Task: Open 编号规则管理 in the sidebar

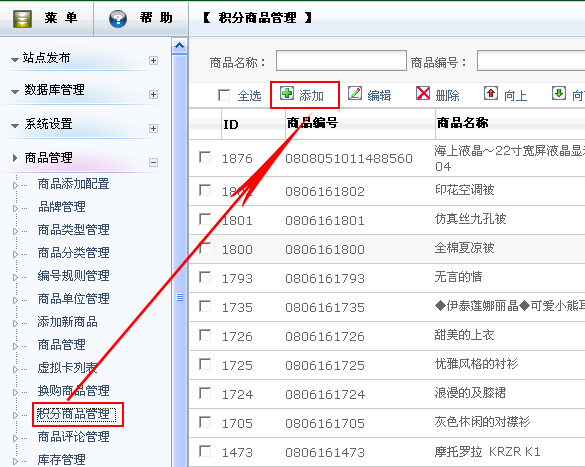Action: [73, 276]
